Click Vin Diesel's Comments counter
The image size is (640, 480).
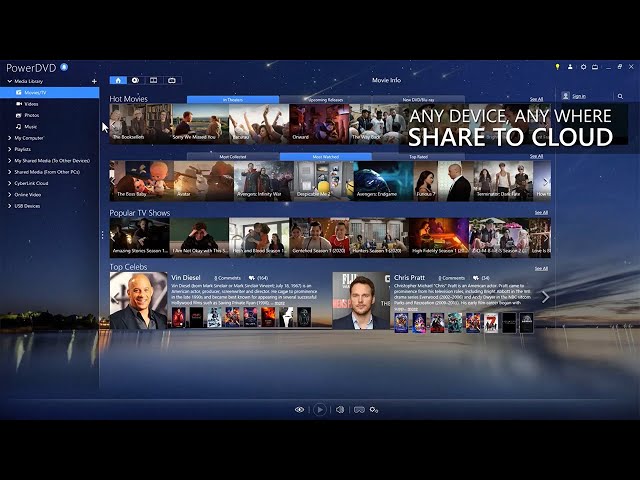[227, 278]
